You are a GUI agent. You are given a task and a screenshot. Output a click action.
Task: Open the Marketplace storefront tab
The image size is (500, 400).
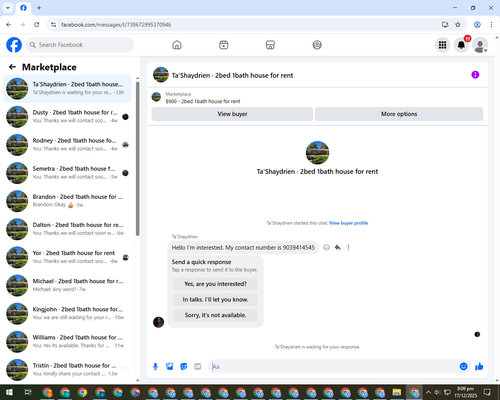[270, 45]
